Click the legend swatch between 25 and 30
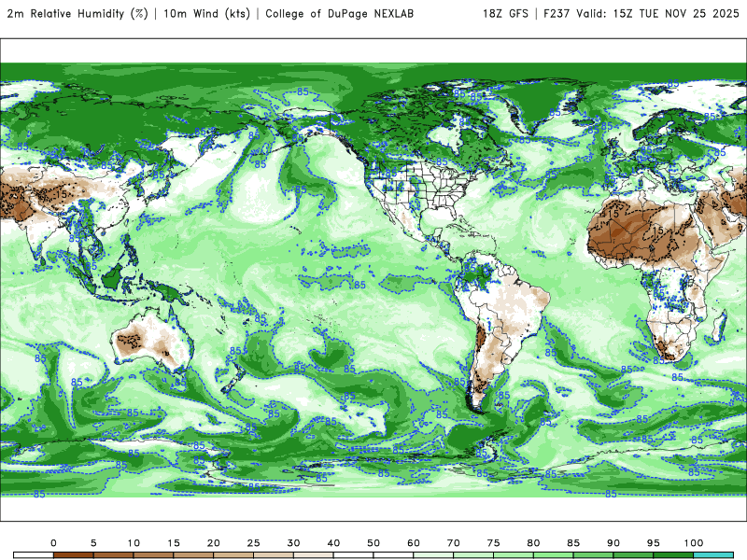 click(x=274, y=555)
